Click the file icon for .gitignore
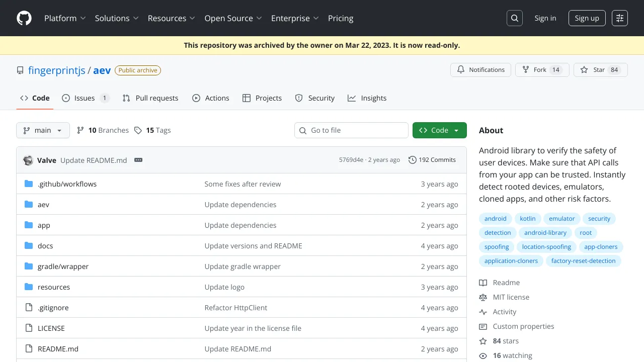This screenshot has height=362, width=644. (29, 308)
